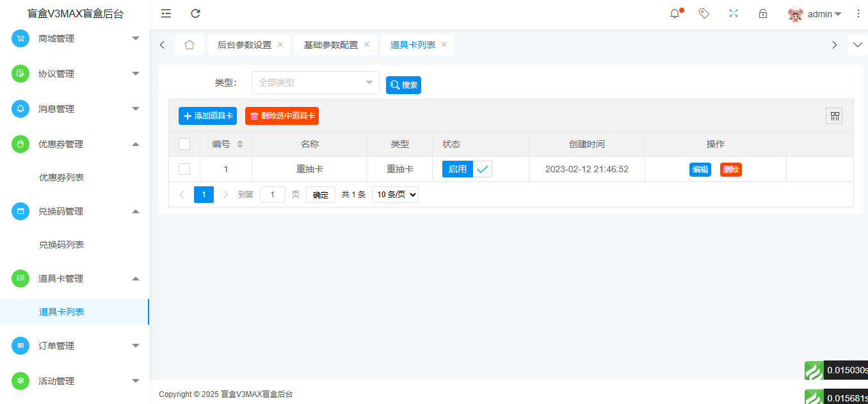Screen dimensions: 868x404
Task: Collapse the 兑换码管理 menu
Action: click(x=74, y=211)
